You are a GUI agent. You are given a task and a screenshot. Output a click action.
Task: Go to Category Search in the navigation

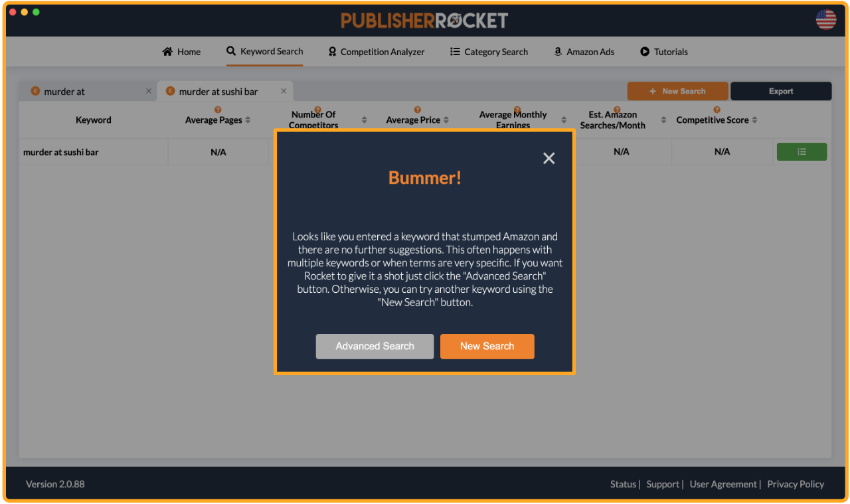(x=489, y=52)
